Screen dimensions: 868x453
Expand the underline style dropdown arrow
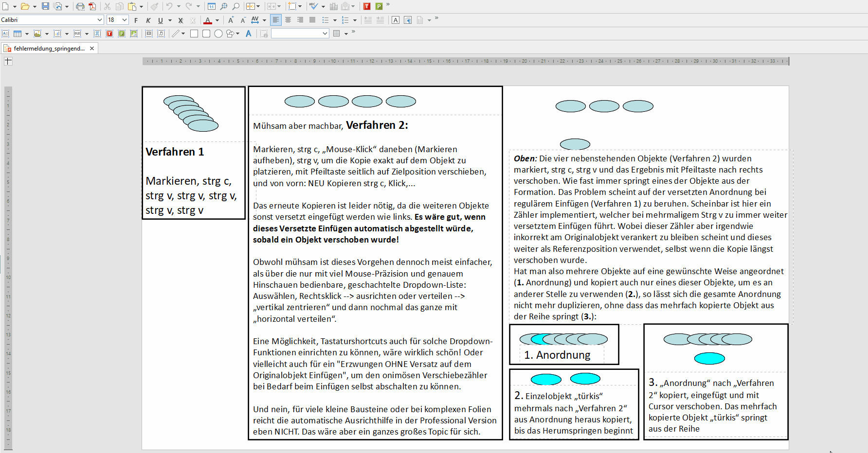[x=170, y=20]
